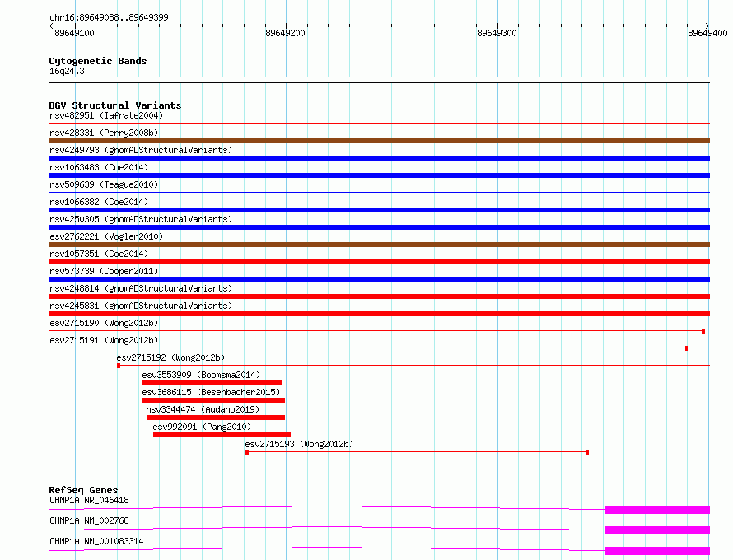
Task: Select the RefSeq Genes track title
Action: pos(83,490)
